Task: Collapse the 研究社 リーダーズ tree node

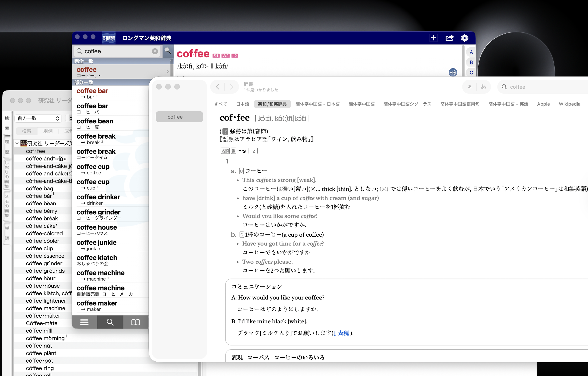Action: point(17,143)
